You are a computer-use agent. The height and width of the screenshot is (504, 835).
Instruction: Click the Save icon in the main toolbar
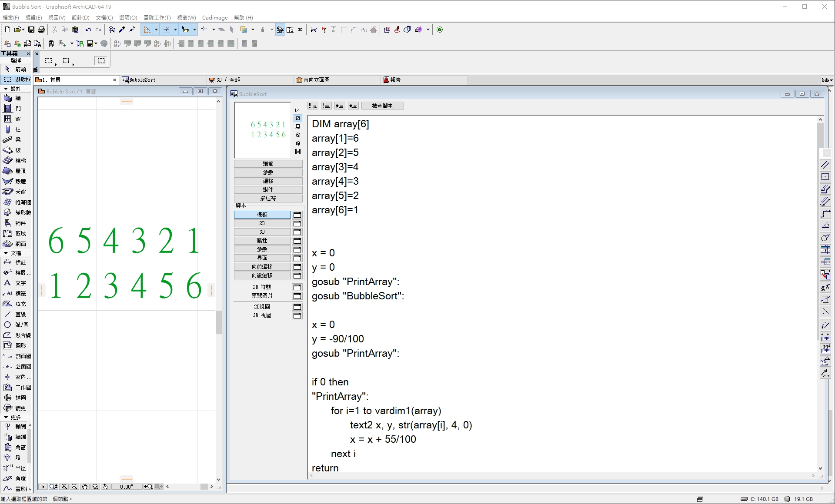[x=31, y=30]
